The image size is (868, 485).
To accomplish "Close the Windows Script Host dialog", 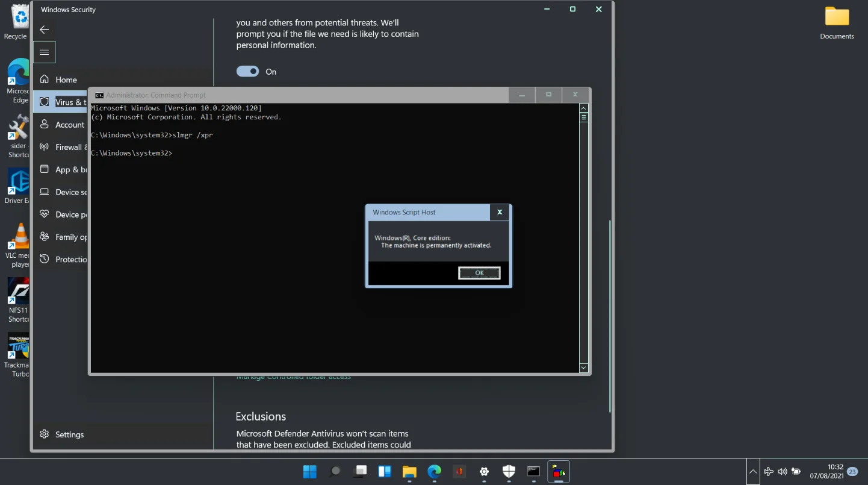I will click(x=500, y=212).
